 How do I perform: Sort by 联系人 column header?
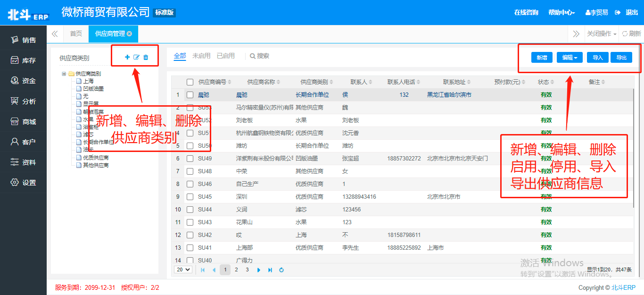click(361, 82)
